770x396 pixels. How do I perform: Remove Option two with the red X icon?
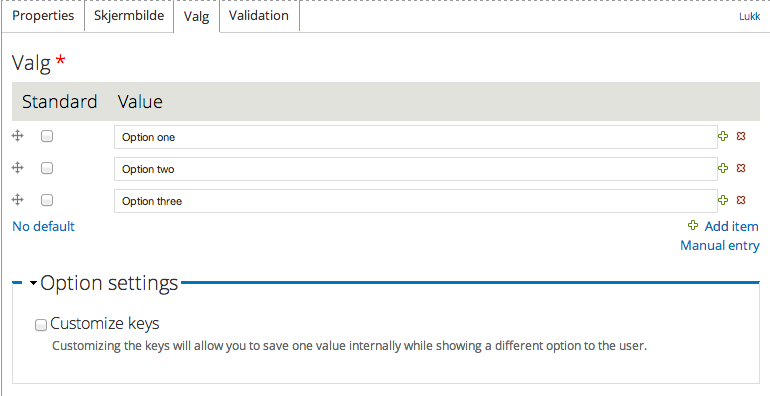[x=741, y=168]
